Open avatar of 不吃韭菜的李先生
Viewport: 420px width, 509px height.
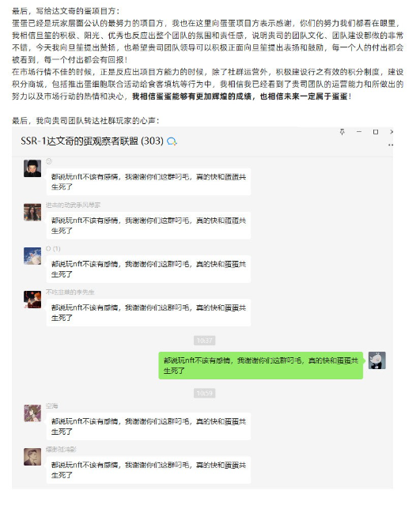pyautogui.click(x=32, y=300)
